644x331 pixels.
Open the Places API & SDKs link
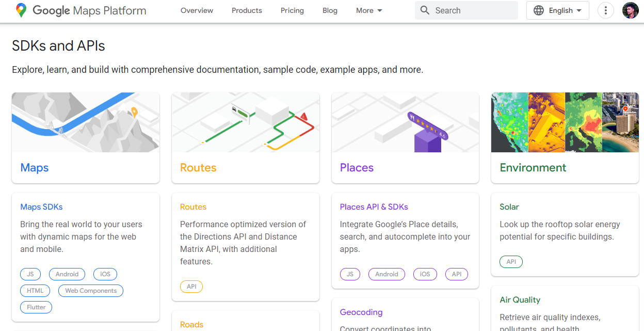[374, 207]
